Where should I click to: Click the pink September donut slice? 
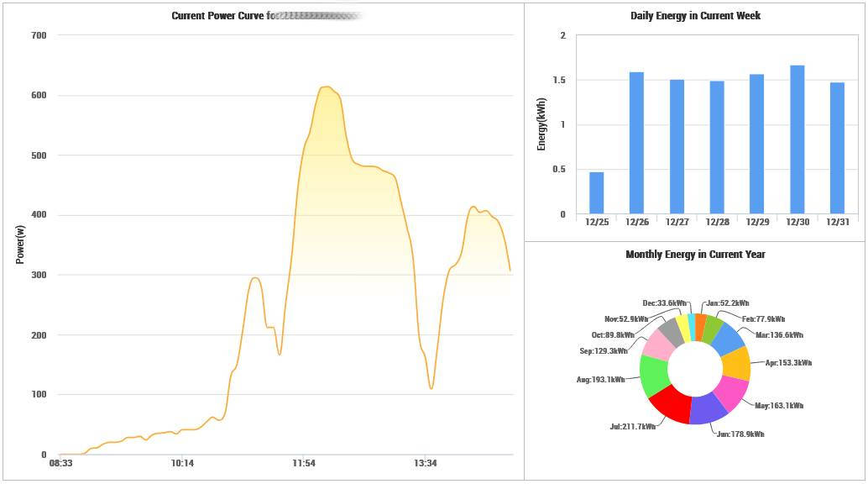coord(659,346)
